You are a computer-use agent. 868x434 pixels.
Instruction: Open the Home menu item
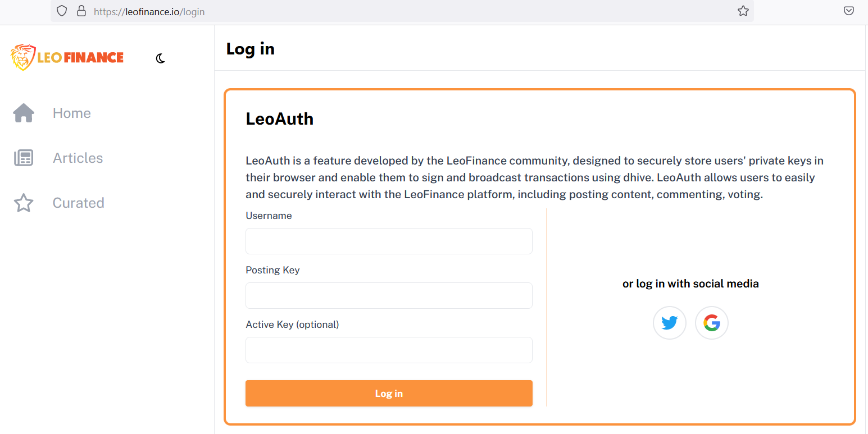point(71,113)
